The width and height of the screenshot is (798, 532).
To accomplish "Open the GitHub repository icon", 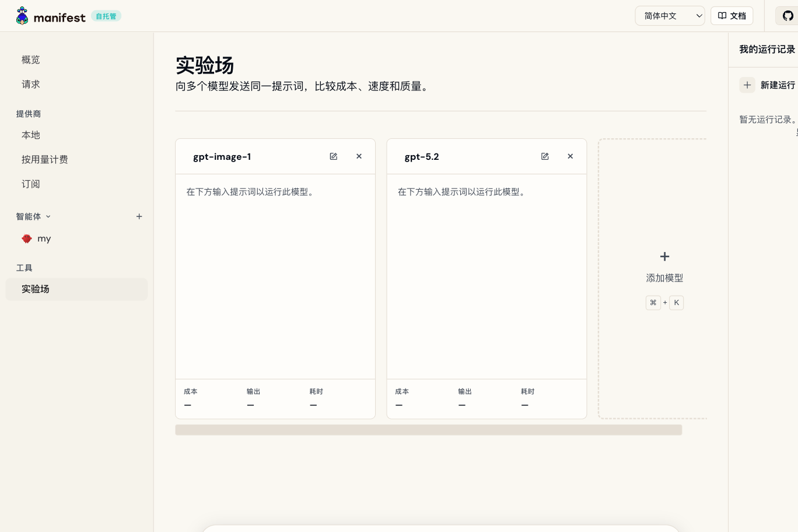I will pos(788,16).
